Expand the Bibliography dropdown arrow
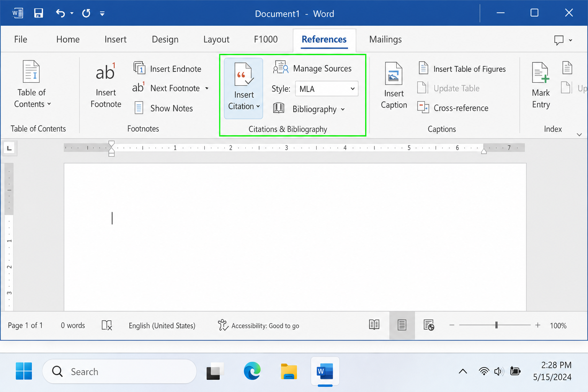 click(343, 109)
